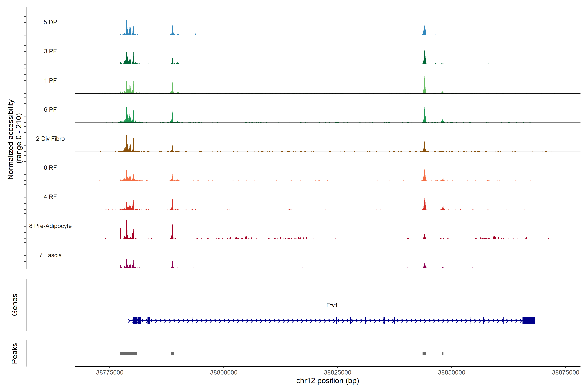This screenshot has height=392, width=588.
Task: Click the Genes panel label
Action: coord(15,305)
